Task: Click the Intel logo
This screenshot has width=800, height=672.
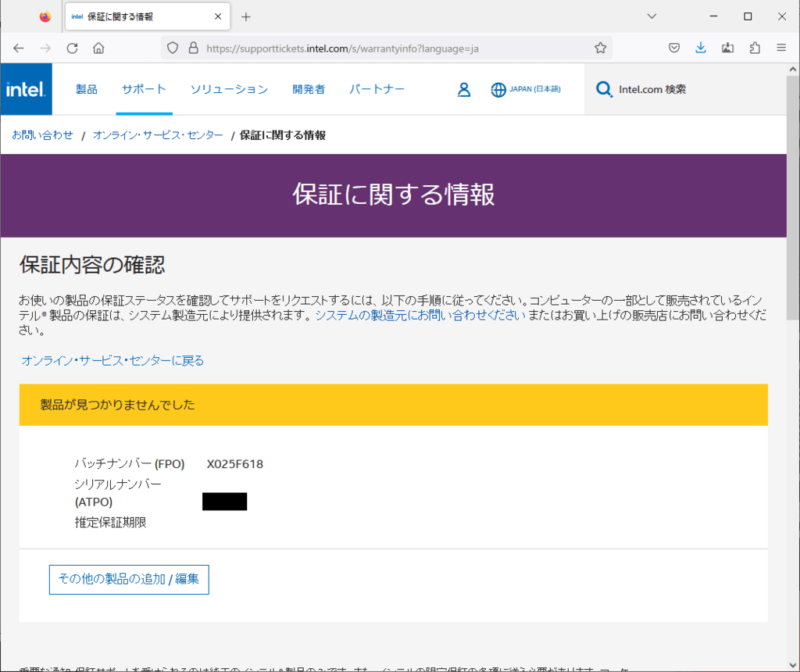Action: point(26,89)
